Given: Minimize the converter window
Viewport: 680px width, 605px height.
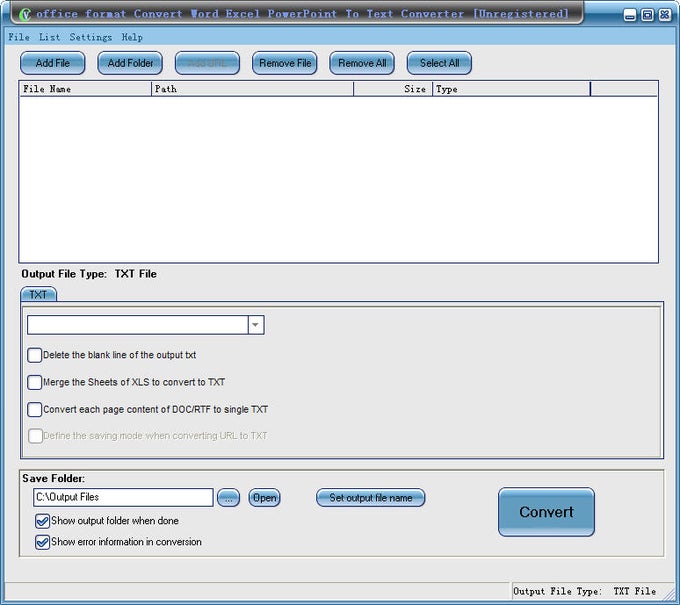Looking at the screenshot, I should (630, 15).
